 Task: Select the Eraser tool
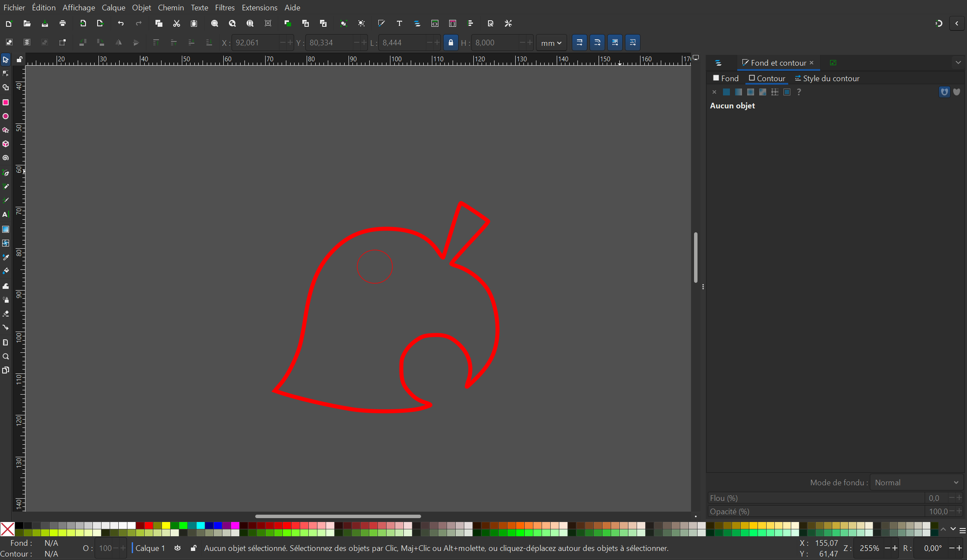tap(6, 313)
